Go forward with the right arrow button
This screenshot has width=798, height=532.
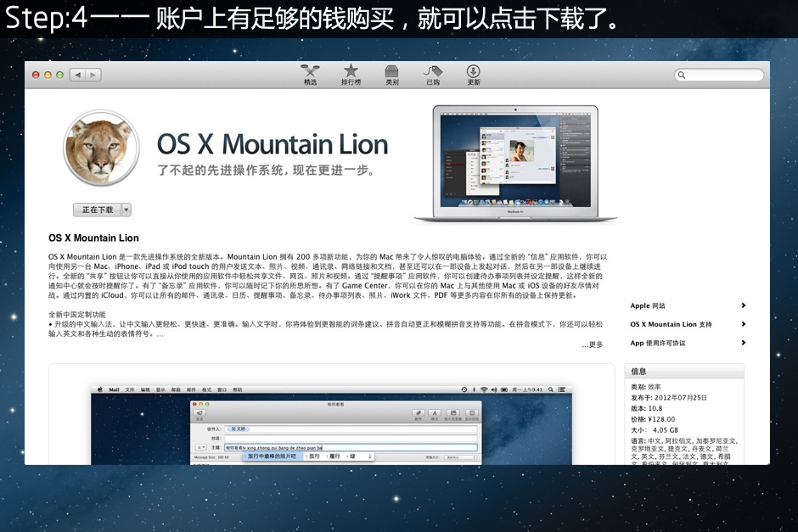coord(93,75)
